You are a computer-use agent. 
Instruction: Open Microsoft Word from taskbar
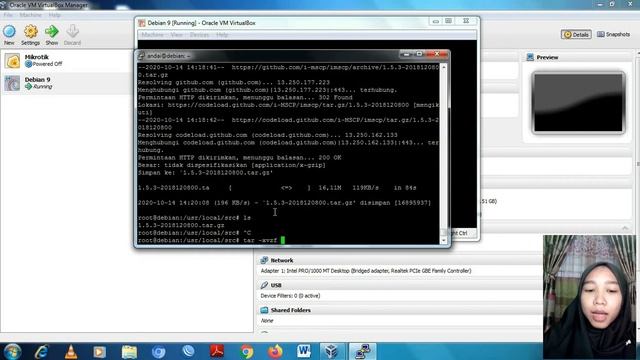coord(304,351)
